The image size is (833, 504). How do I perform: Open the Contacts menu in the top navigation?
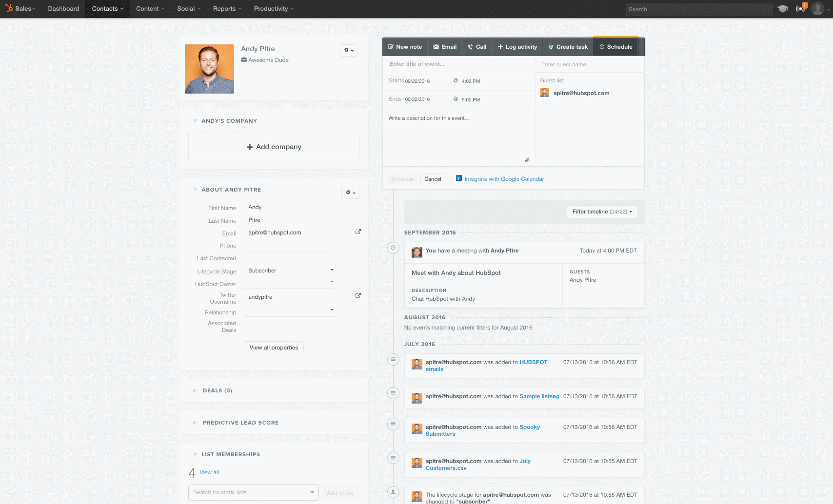(x=107, y=9)
